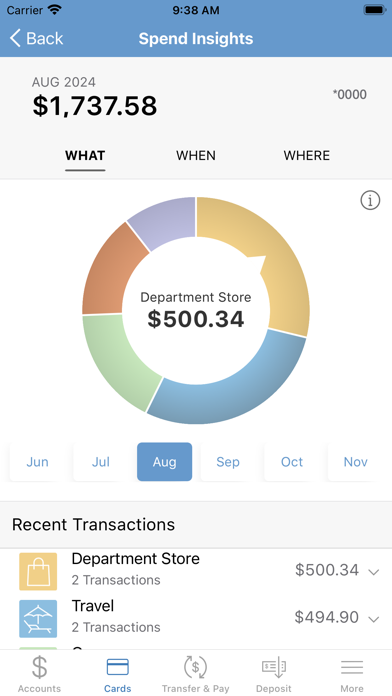Open the Accounts dollar tab
Viewport: 392px width, 696px height.
(x=40, y=674)
